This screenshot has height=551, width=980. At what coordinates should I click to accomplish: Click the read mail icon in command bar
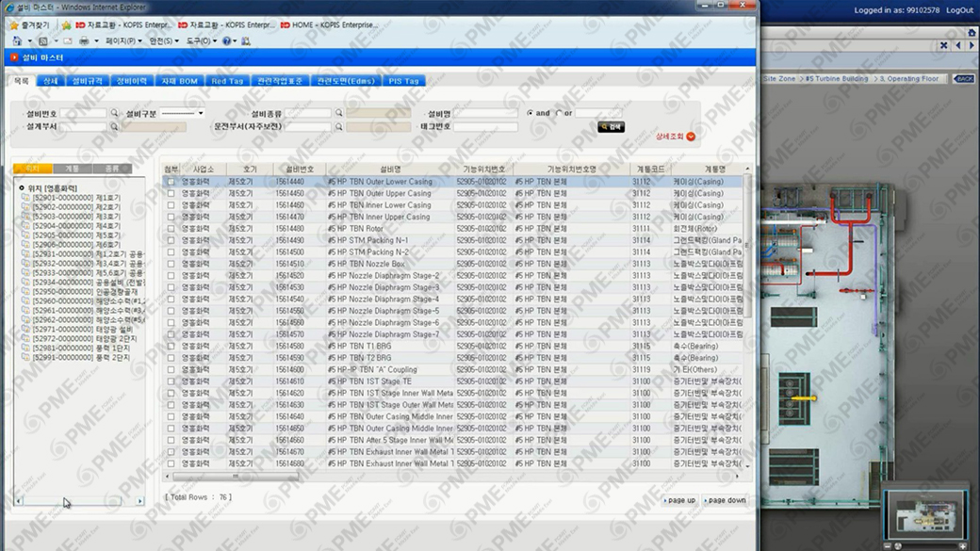tap(68, 41)
